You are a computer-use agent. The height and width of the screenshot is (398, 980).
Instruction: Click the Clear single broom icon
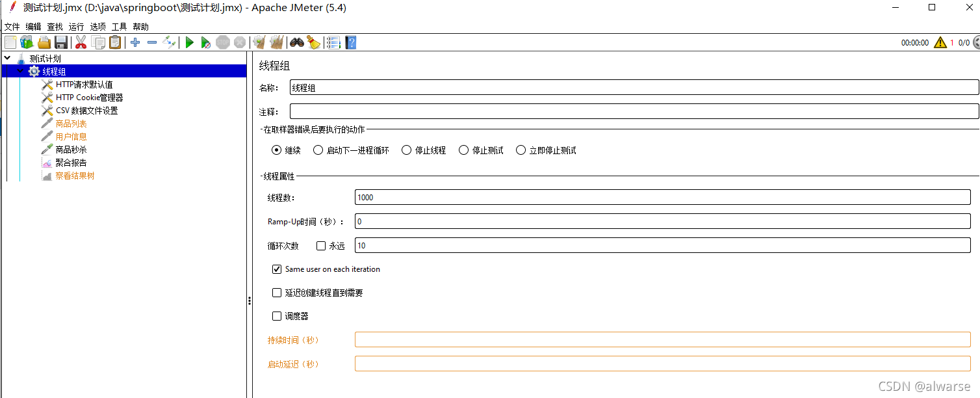click(x=259, y=43)
